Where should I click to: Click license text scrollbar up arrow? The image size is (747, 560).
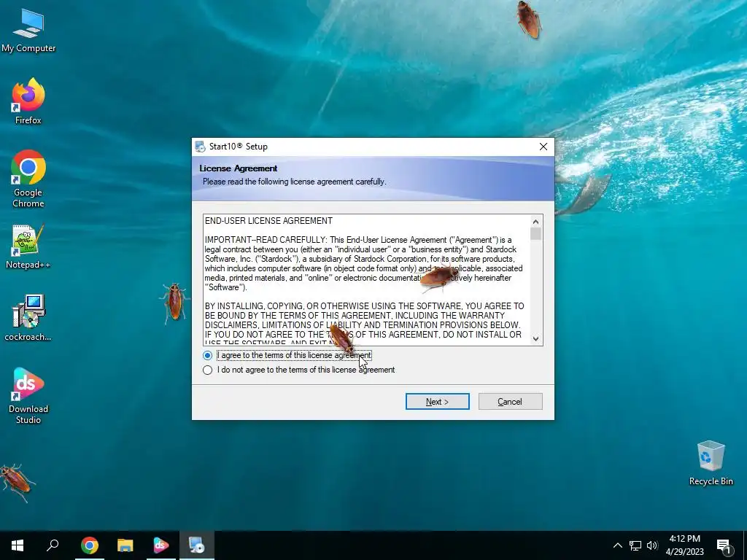(535, 222)
